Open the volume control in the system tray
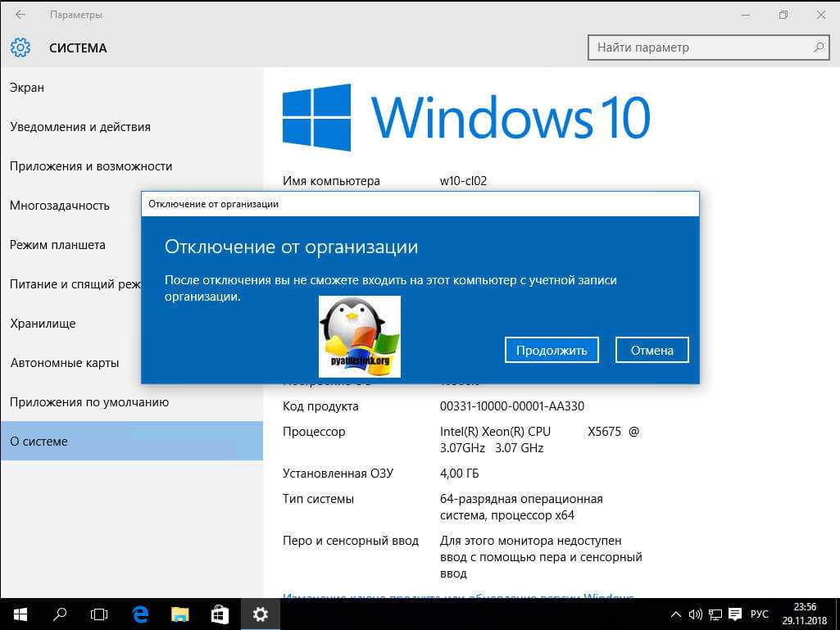Screen dimensions: 840x630 tap(695, 614)
